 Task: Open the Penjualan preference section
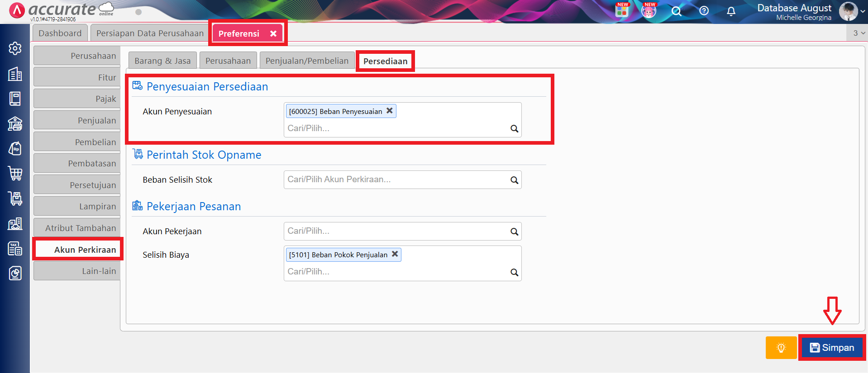[77, 120]
